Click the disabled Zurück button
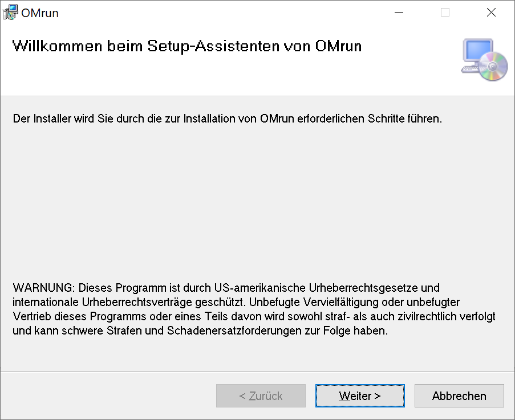 [261, 395]
